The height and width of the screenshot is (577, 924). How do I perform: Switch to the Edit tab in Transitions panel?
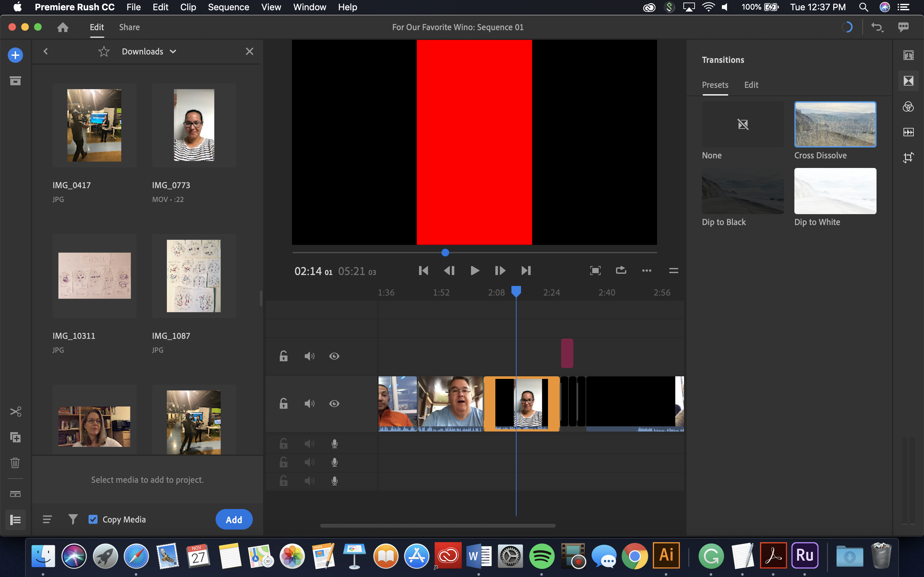coord(750,84)
